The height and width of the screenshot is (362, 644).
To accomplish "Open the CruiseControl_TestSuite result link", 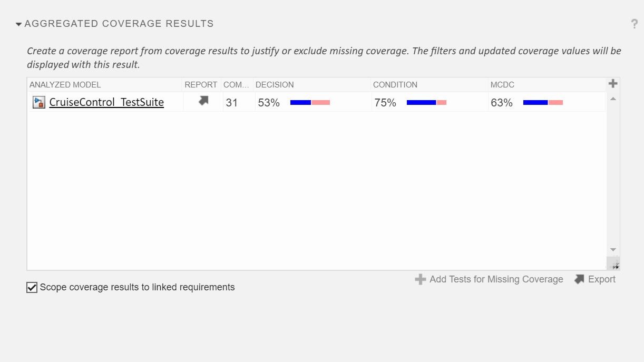I will 106,102.
